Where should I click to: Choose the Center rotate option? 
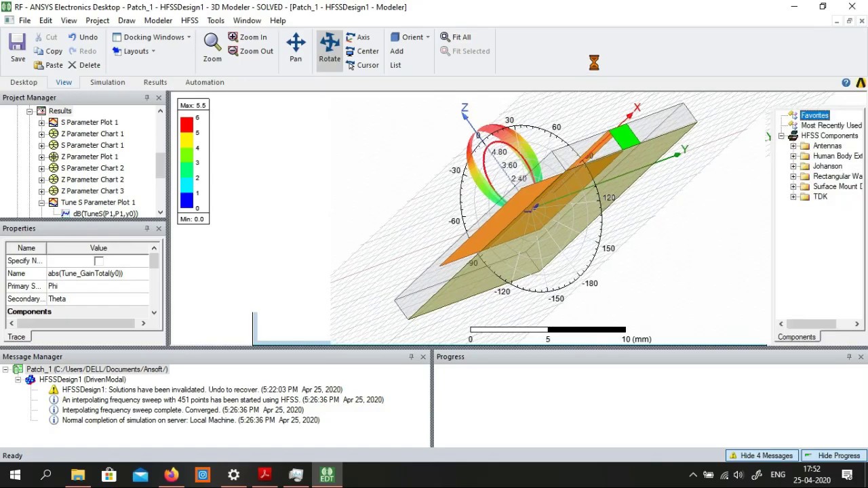point(362,51)
